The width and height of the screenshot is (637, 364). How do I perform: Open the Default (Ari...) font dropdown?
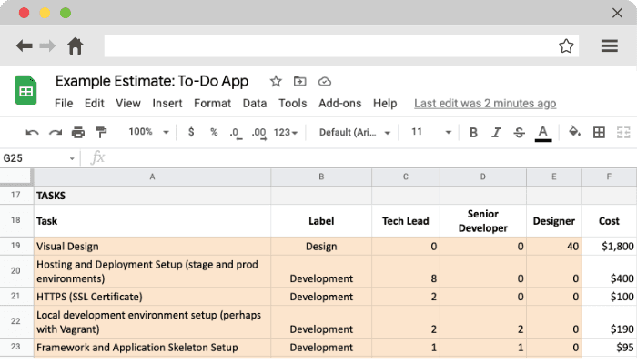click(355, 133)
